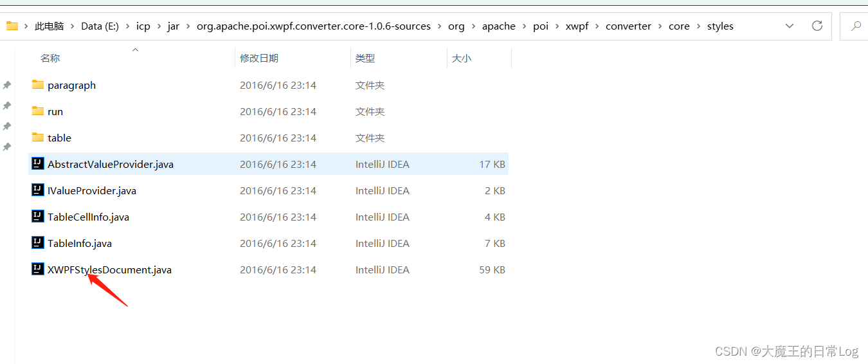Screen dimensions: 868x364
Task: Click the IntelliJ icon of TableCellInfo.java
Action: 38,216
